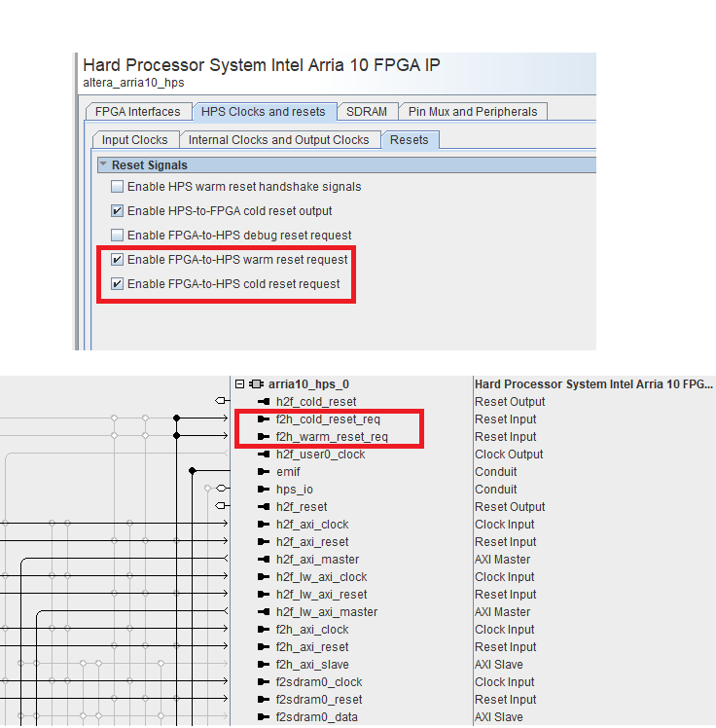Viewport: 716px width, 728px height.
Task: Click the h2f_cold_reset export connection marker
Action: pos(221,401)
